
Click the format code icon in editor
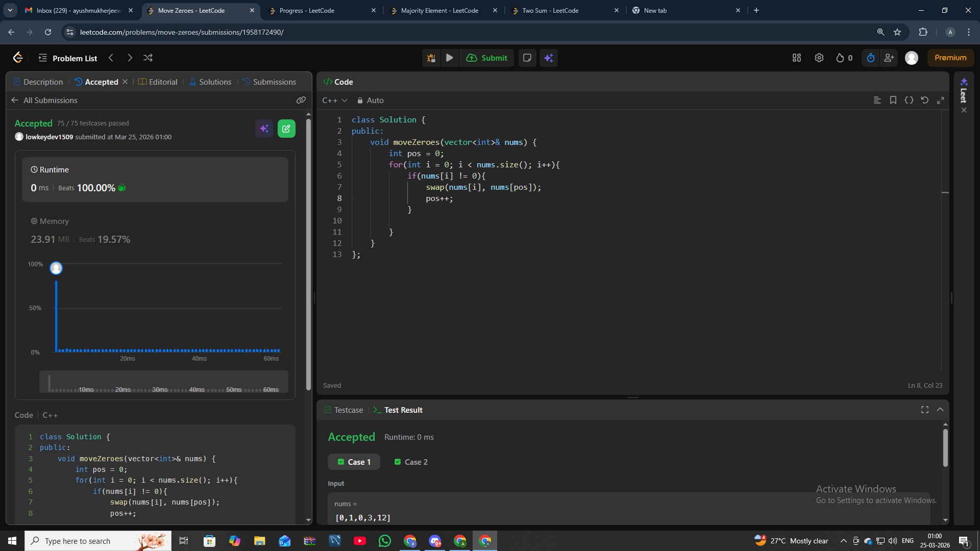click(877, 101)
